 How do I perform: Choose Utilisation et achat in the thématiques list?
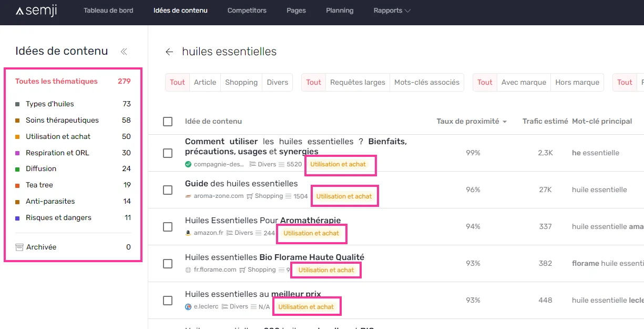coord(73,136)
